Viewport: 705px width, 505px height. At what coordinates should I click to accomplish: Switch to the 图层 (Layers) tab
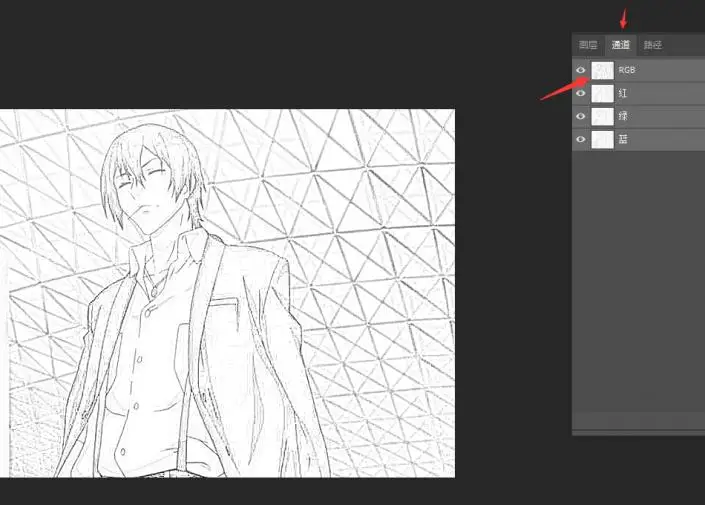click(x=588, y=45)
